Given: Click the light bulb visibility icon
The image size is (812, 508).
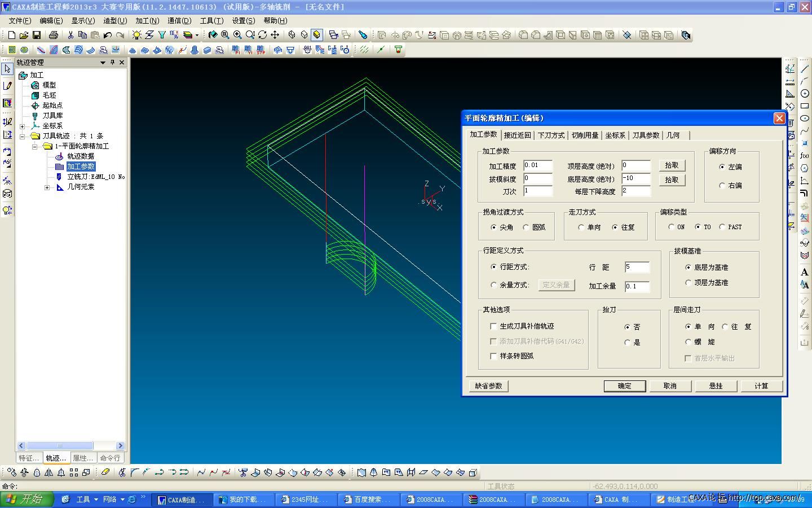Looking at the screenshot, I should pos(136,35).
